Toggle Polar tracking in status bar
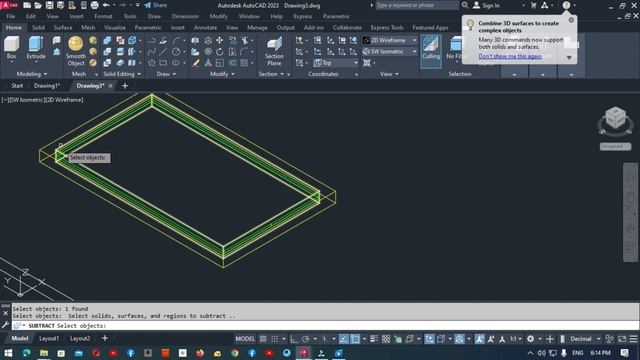 coord(306,339)
